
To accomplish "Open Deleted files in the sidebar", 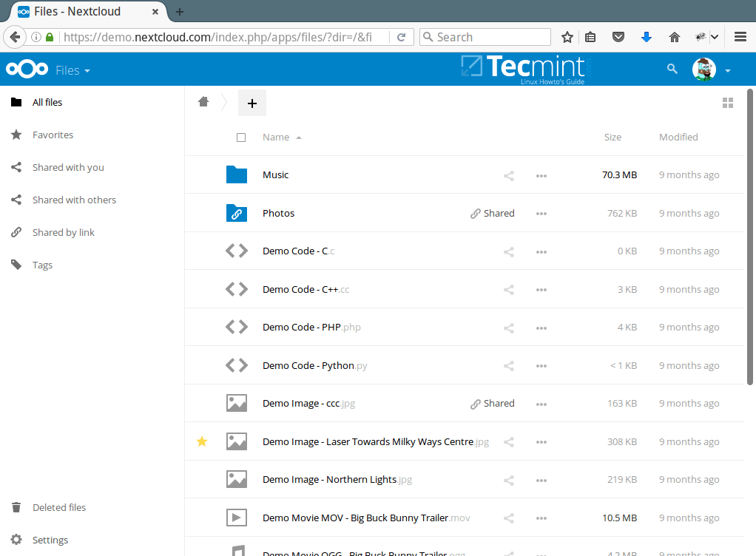I will (59, 507).
